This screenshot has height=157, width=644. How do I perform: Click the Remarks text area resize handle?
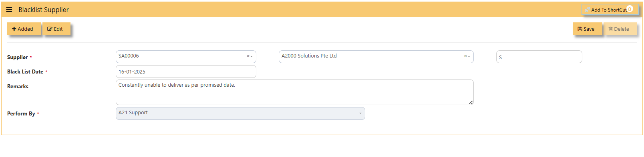[471, 102]
